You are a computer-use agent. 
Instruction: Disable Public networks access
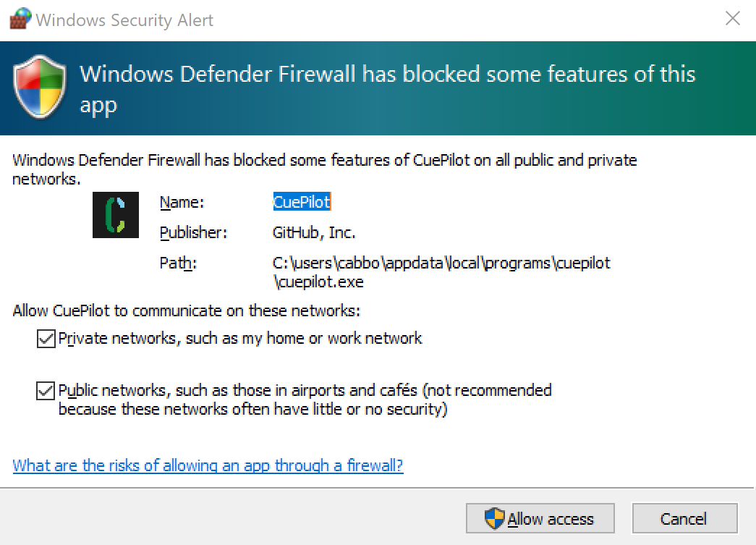(x=46, y=390)
